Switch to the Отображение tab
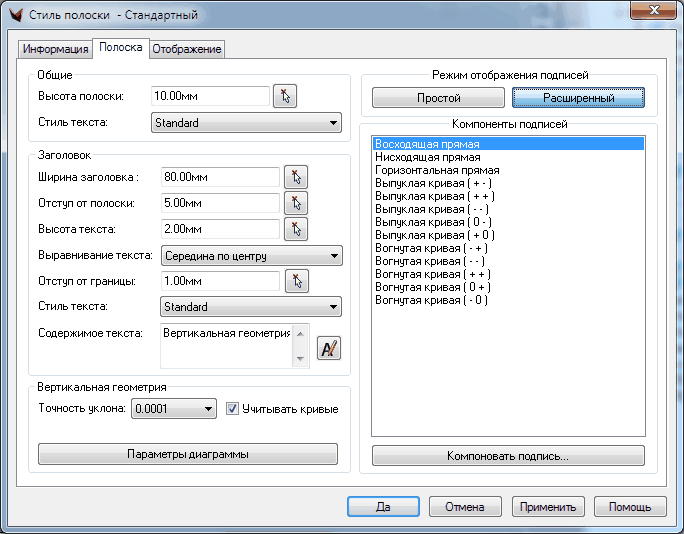 187,49
